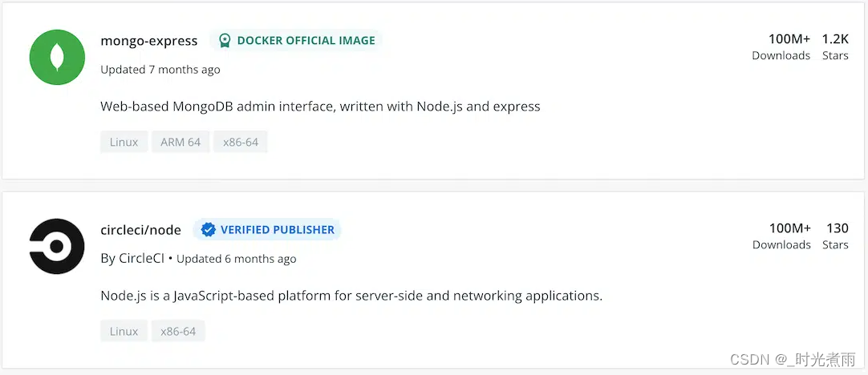
Task: Click the Linux tag under mongo-express
Action: click(x=124, y=142)
